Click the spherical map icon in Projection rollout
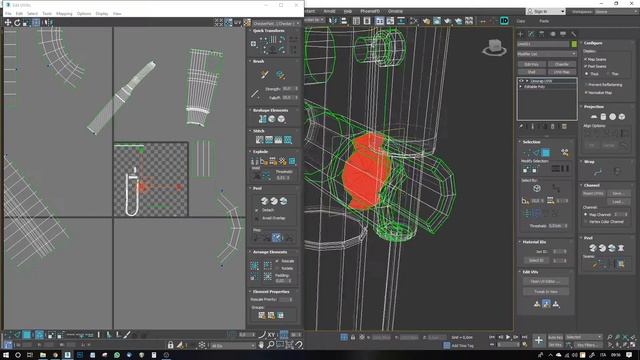 click(613, 117)
